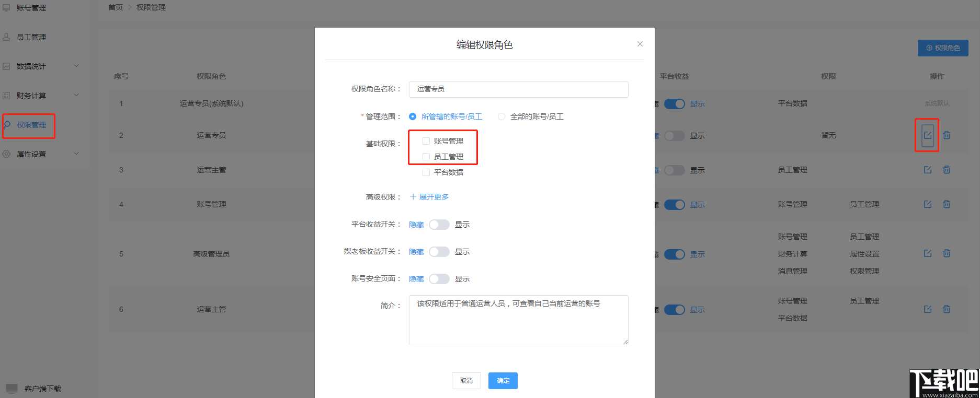Click 系统默认 text in row 1 操作
980x398 pixels.
pos(937,103)
